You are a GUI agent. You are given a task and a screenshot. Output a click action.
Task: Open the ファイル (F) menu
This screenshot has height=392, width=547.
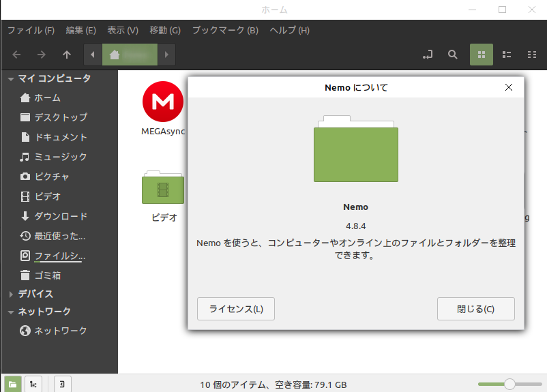[31, 31]
